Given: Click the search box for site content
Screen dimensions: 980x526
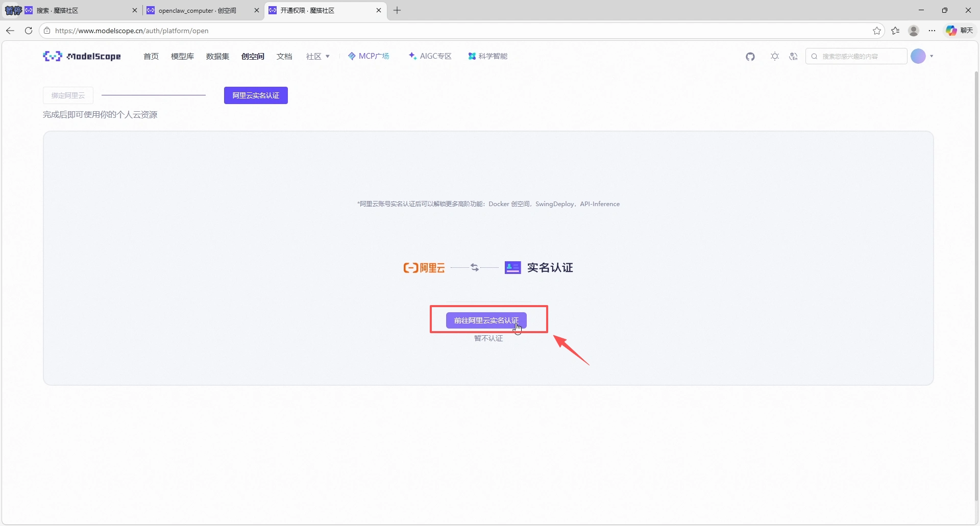Looking at the screenshot, I should pyautogui.click(x=856, y=56).
